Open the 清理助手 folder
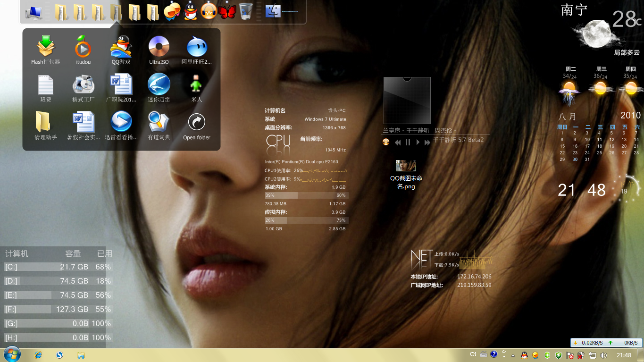Screen dimensions: 644x362 click(x=46, y=126)
